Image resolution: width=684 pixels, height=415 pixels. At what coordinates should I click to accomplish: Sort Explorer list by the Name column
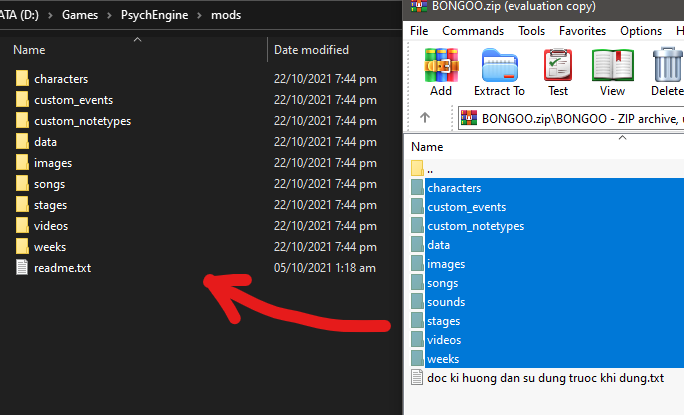pyautogui.click(x=29, y=50)
